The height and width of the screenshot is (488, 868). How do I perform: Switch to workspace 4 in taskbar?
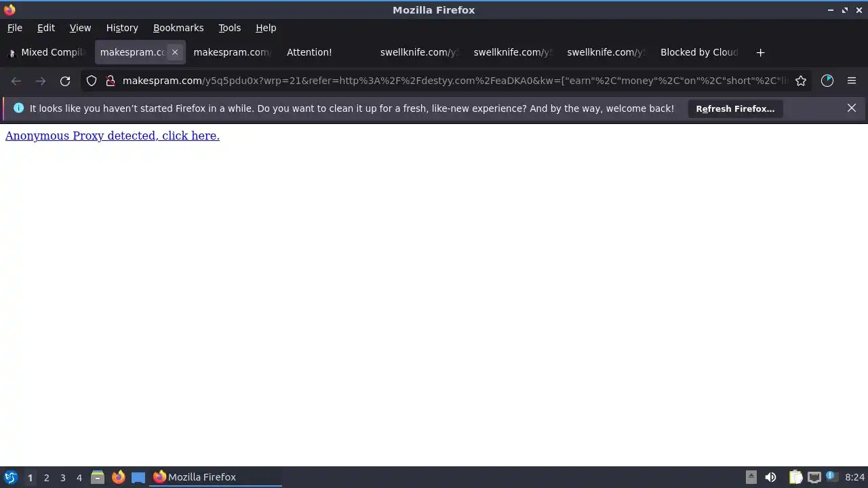[x=79, y=478]
